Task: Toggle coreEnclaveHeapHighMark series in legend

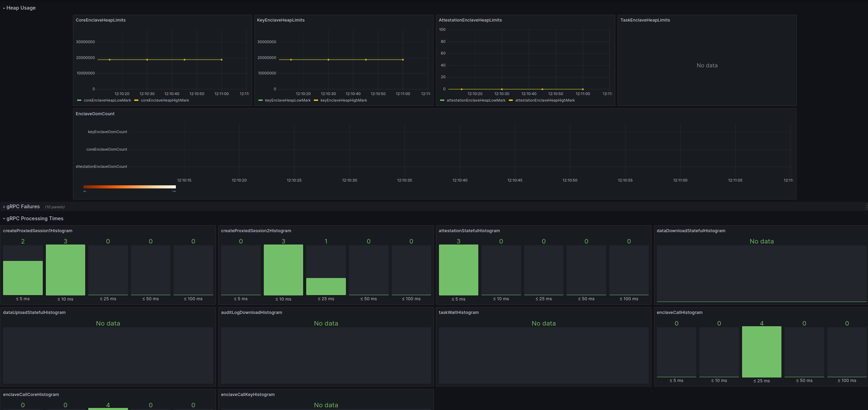Action: (165, 101)
